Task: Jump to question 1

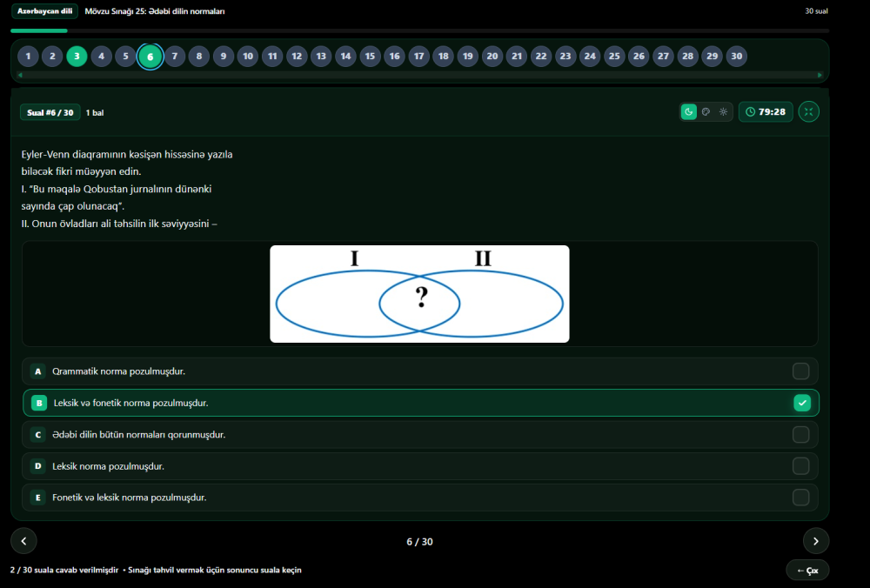Action: coord(28,56)
